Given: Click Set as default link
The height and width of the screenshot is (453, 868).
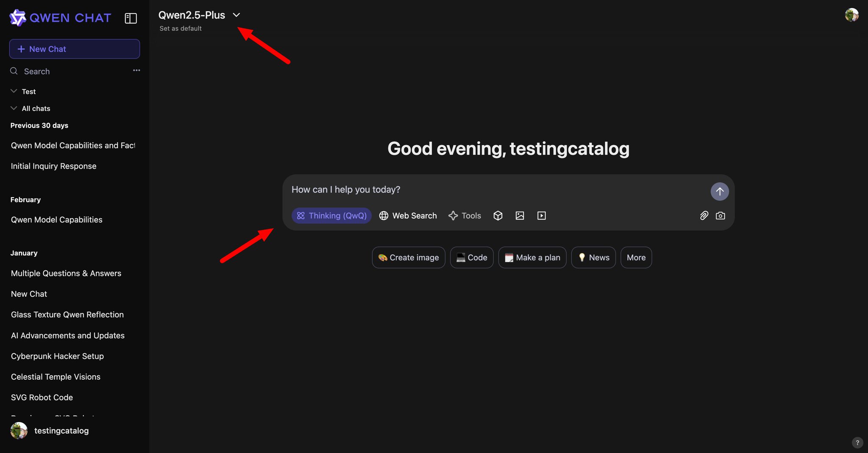Looking at the screenshot, I should click(181, 28).
